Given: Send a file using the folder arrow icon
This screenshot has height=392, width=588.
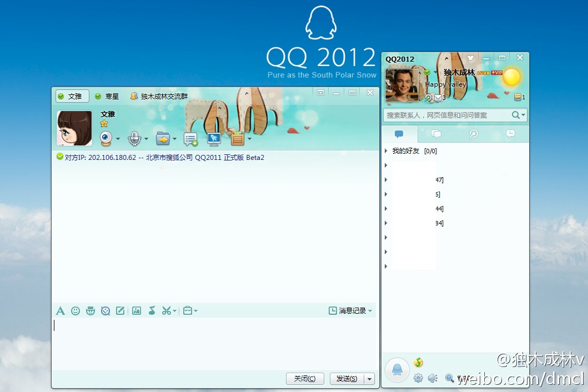Looking at the screenshot, I should click(x=163, y=139).
